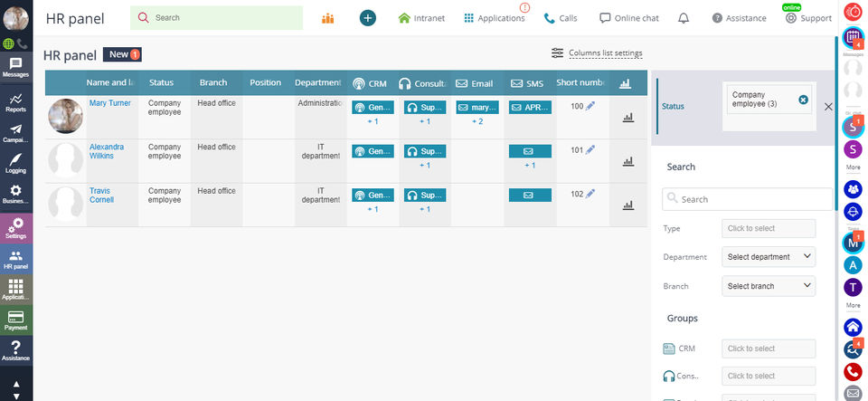Open the Assistance sidebar item
Screen dimensions: 868x401
point(16,351)
